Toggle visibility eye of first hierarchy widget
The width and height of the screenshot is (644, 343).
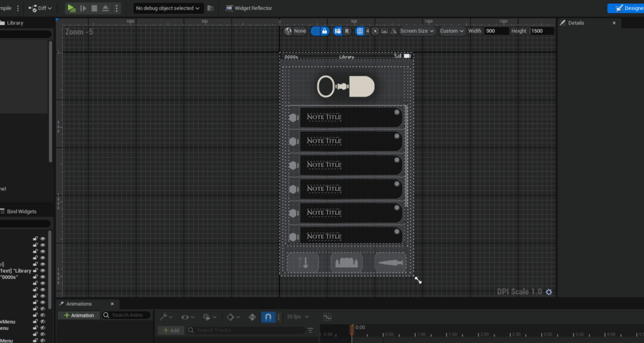43,239
